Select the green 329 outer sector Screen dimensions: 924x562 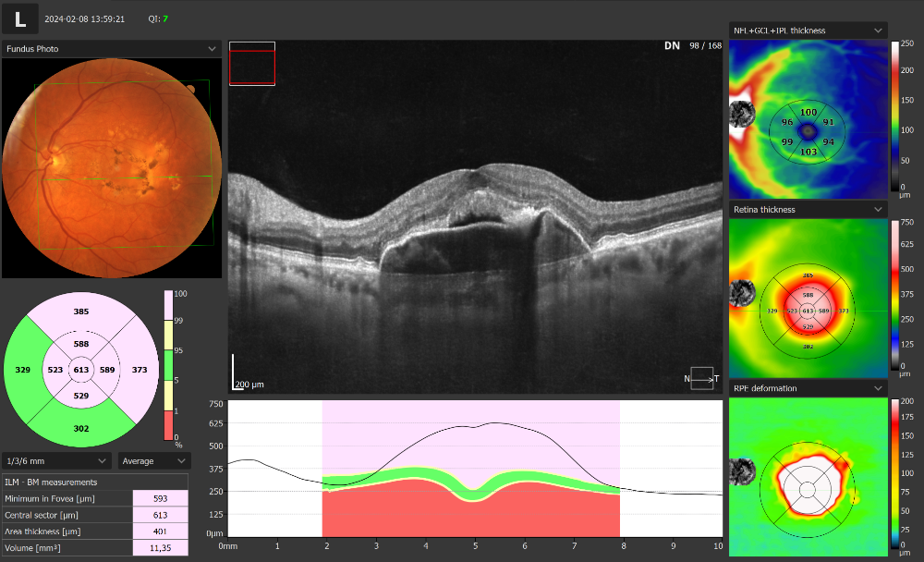tap(23, 370)
